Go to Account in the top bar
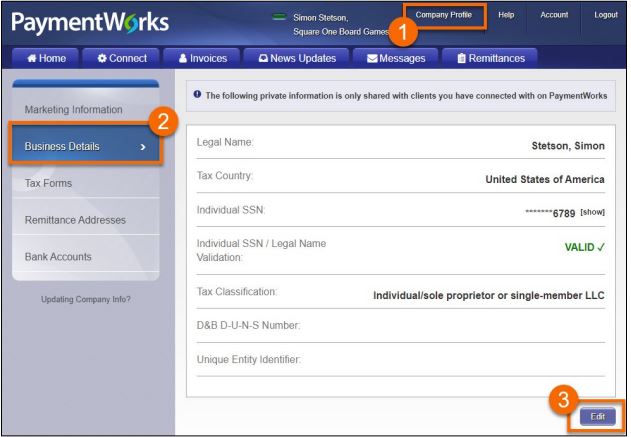This screenshot has width=631, height=437. click(553, 15)
